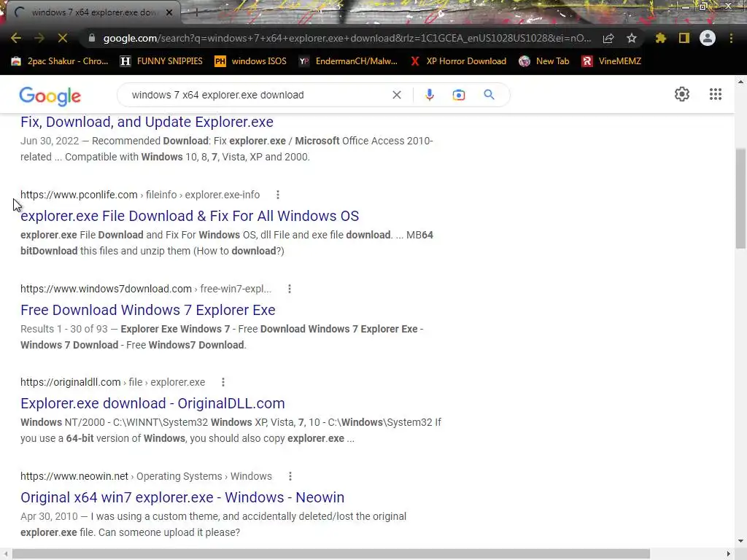View site security lock icon
Image resolution: width=747 pixels, height=560 pixels.
pyautogui.click(x=92, y=38)
